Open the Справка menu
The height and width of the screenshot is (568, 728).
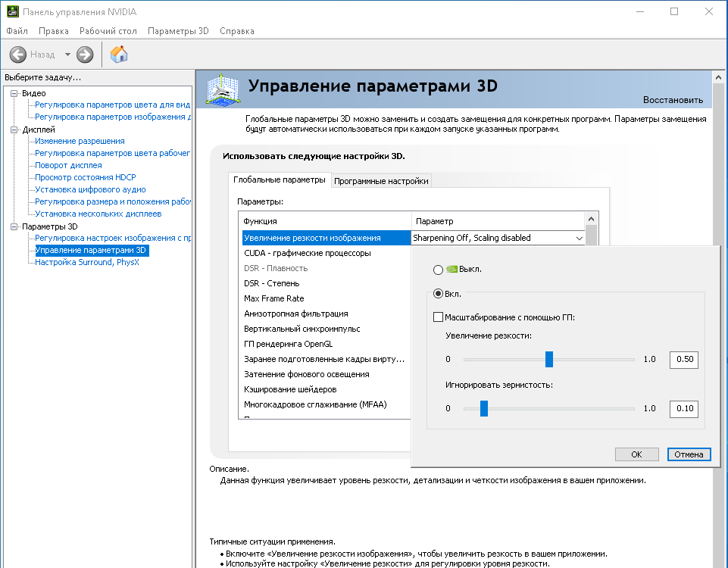(237, 31)
